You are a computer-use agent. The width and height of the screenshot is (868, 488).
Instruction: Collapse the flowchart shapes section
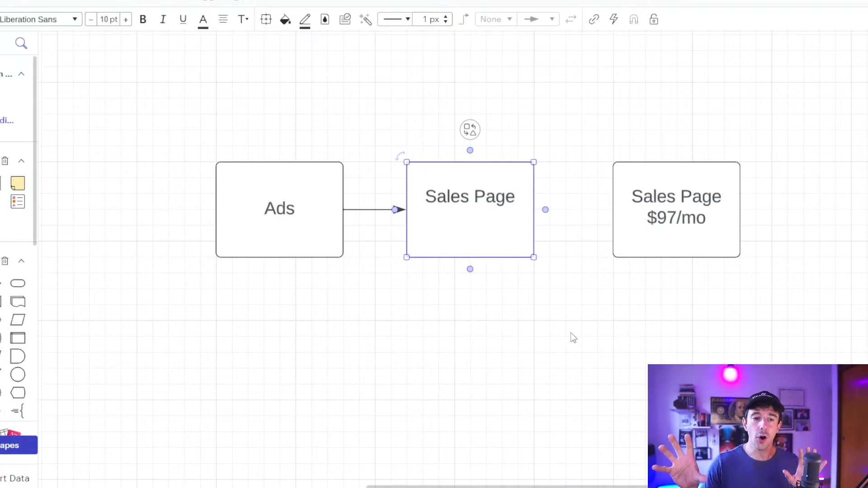coord(21,261)
